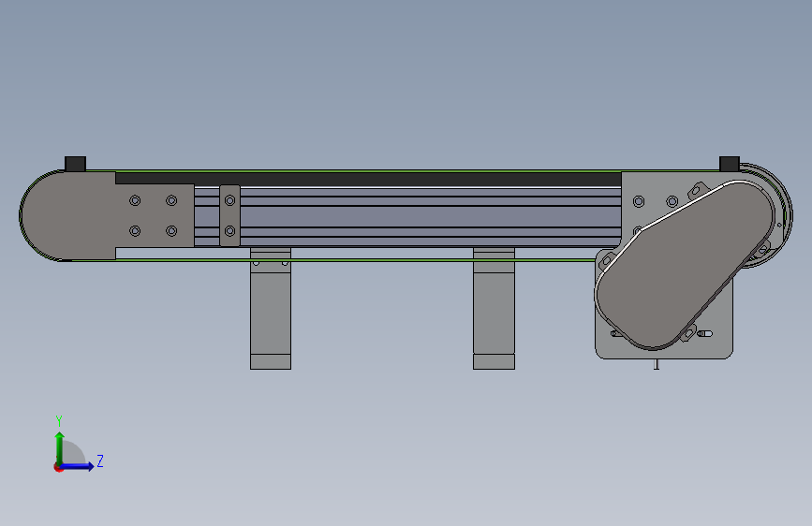Click the blue Z axis arrow of the triad
Image resolution: width=812 pixels, height=526 pixels.
coord(78,466)
